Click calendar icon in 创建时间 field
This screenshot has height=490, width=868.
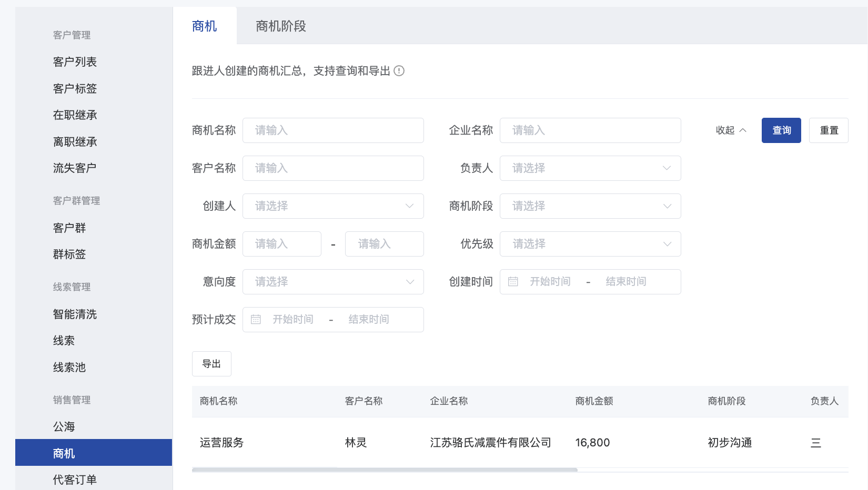513,282
